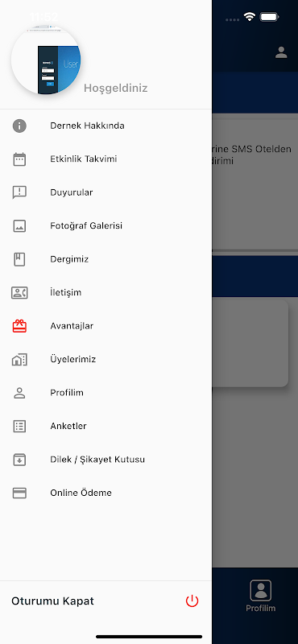Tap the Profilim icon in bottom bar
The height and width of the screenshot is (644, 298).
tap(261, 590)
